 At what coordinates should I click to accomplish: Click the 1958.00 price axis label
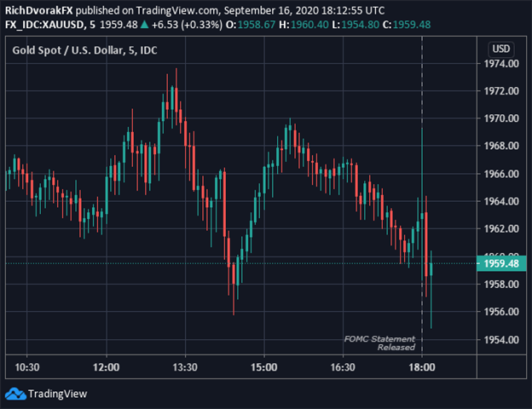click(501, 284)
